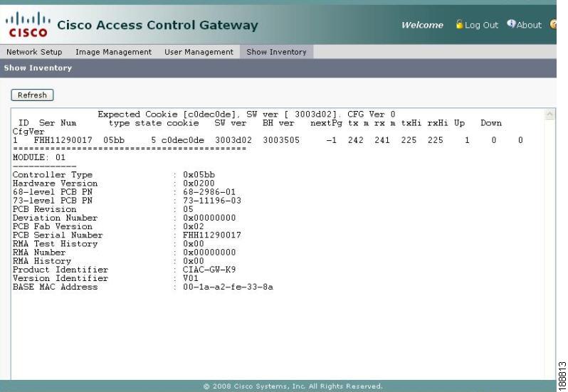Select serial number FHH11290017 in table row
This screenshot has width=568, height=392.
63,140
